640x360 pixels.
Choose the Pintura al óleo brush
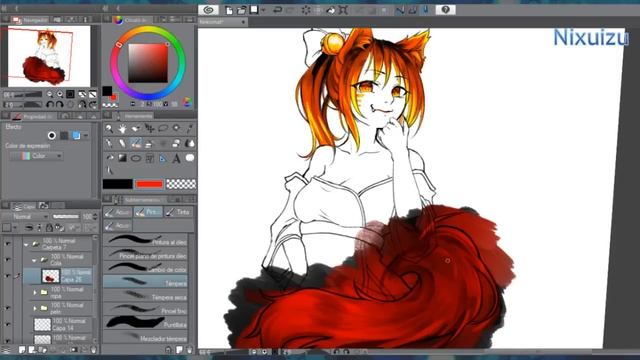tap(146, 240)
